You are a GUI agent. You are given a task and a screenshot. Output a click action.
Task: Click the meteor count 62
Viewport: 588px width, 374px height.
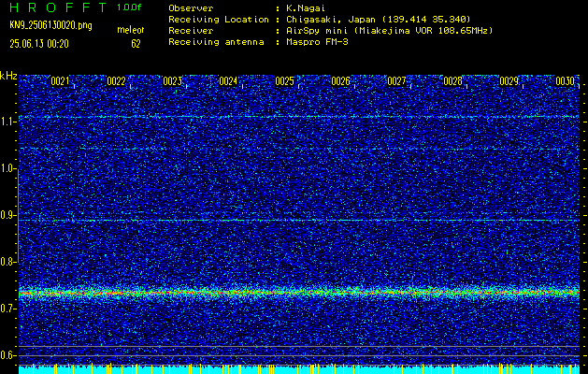[136, 44]
